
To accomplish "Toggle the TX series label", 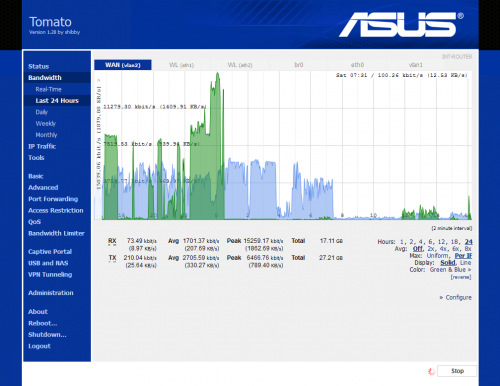I will [112, 258].
